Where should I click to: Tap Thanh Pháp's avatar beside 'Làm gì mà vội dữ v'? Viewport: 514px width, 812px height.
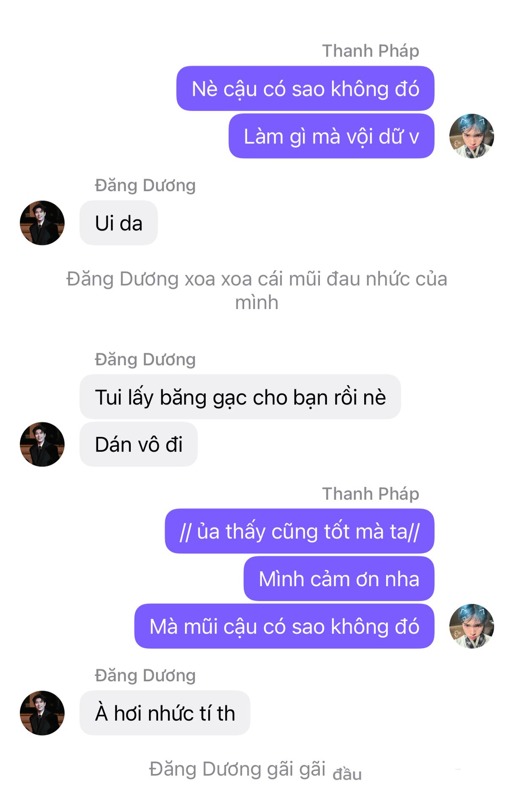[471, 136]
